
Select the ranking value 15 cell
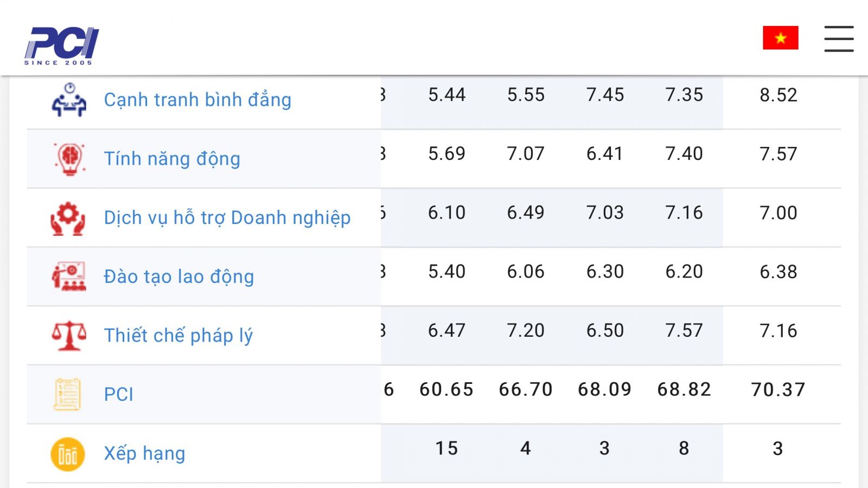(446, 448)
